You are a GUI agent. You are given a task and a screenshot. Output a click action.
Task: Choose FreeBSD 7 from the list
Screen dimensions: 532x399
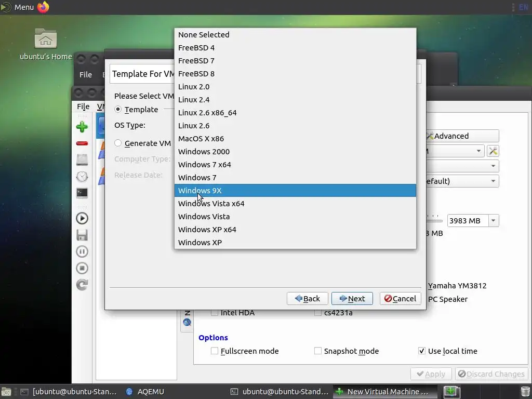click(295, 61)
